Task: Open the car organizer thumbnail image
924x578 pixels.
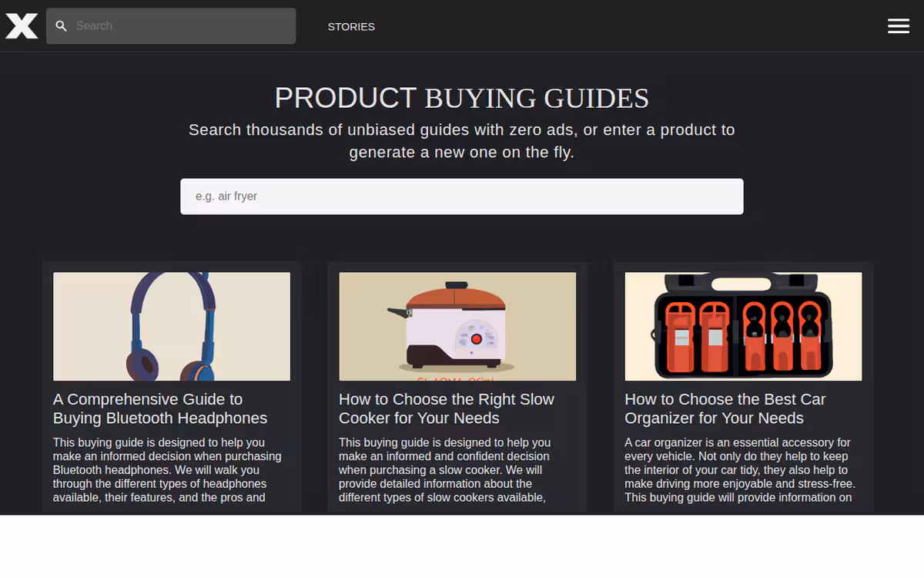Action: (x=743, y=326)
